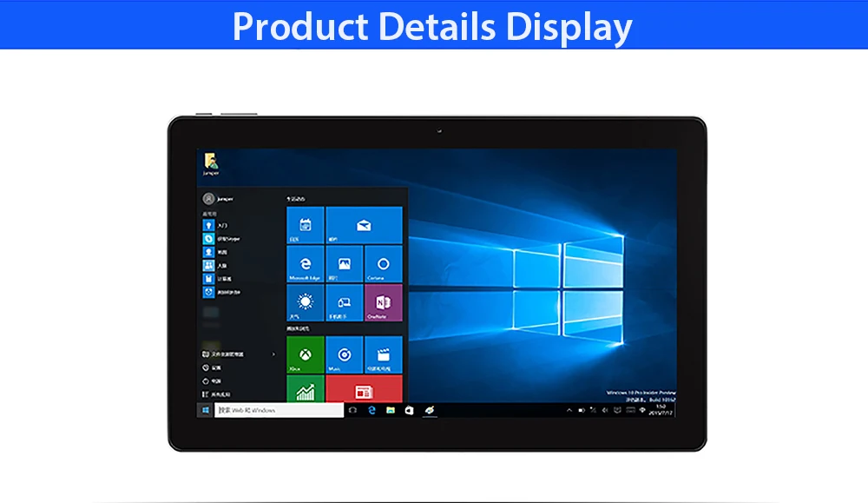The width and height of the screenshot is (868, 503).
Task: Click the juniper account avatar in Start menu
Action: pos(208,198)
